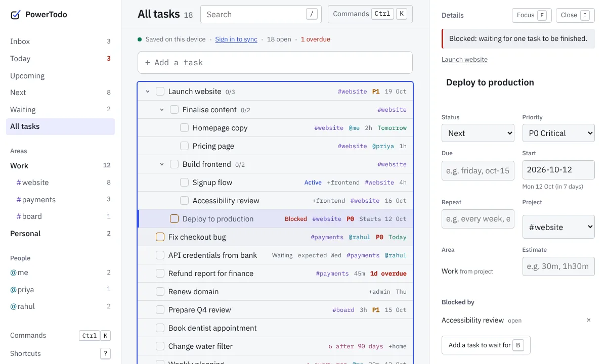Collapse the Build frontend subtasks
The image size is (607, 364).
pyautogui.click(x=162, y=164)
